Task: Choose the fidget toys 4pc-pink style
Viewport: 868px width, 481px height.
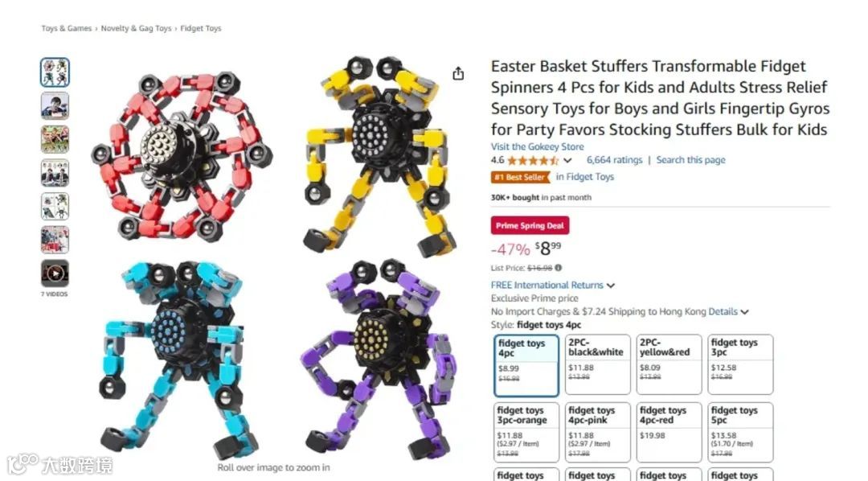Action: click(x=597, y=432)
